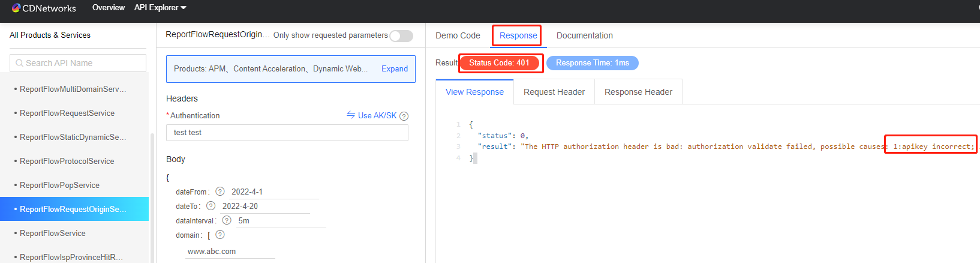Viewport: 980px width, 263px height.
Task: Click the ReportFlowRequestOrigin... title text
Action: coord(218,35)
